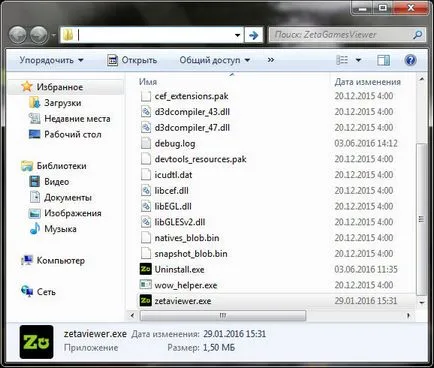Open the Help question mark button

(410, 60)
